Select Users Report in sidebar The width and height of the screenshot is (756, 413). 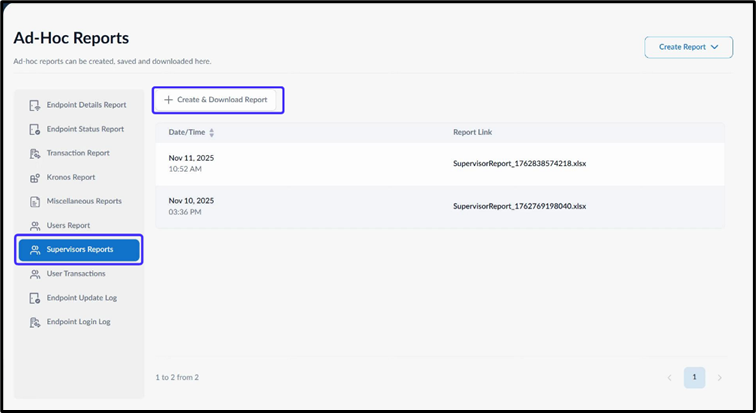click(79, 226)
